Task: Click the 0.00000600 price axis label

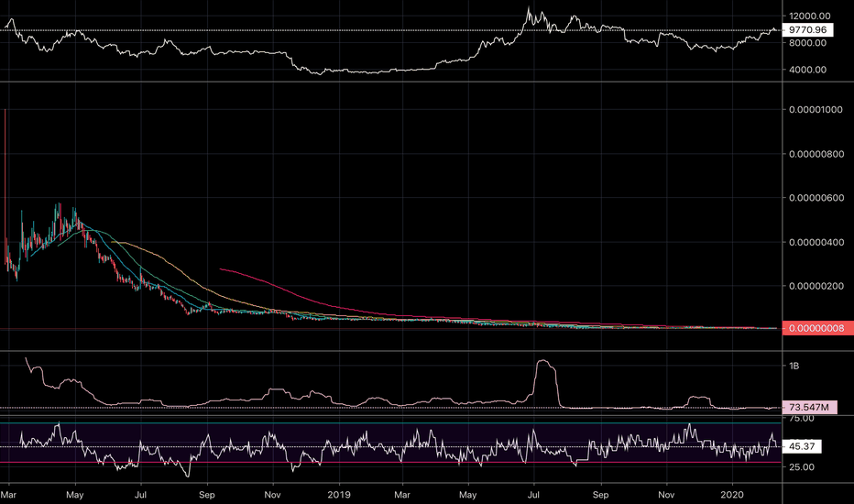Action: tap(816, 198)
